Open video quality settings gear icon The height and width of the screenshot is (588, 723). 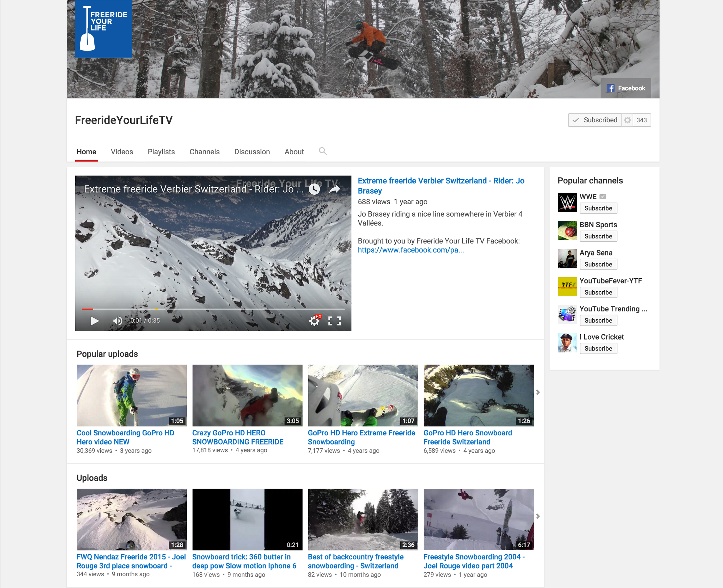314,321
